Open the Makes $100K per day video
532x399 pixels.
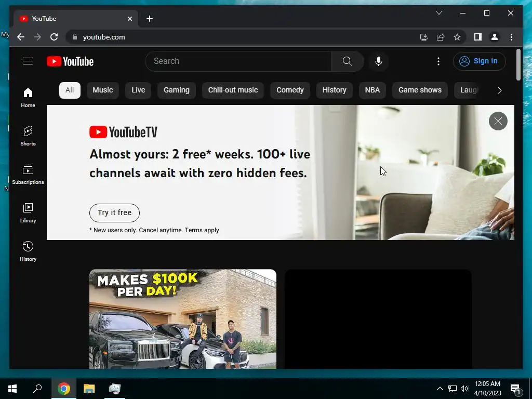click(x=183, y=319)
